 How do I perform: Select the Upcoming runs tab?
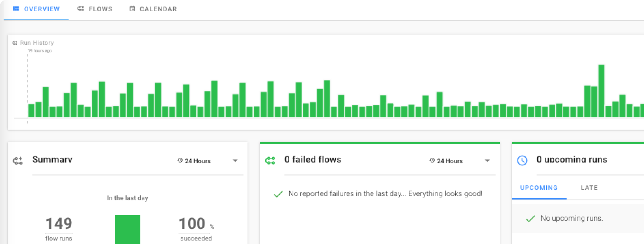[x=539, y=188]
